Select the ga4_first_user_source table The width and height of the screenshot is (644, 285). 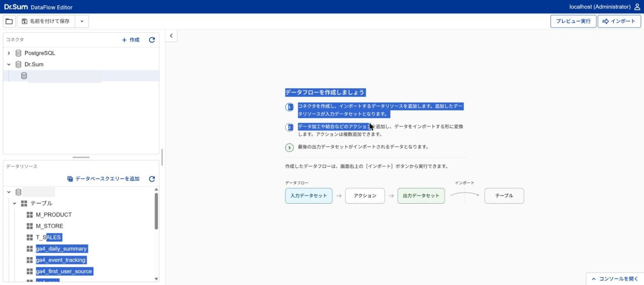pos(64,271)
